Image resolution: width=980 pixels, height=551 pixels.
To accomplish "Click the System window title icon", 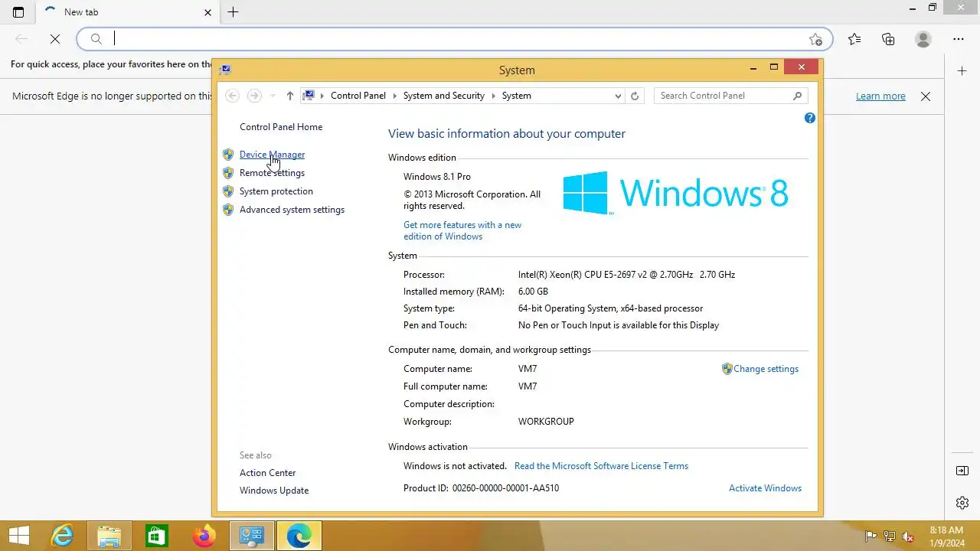I will (225, 70).
